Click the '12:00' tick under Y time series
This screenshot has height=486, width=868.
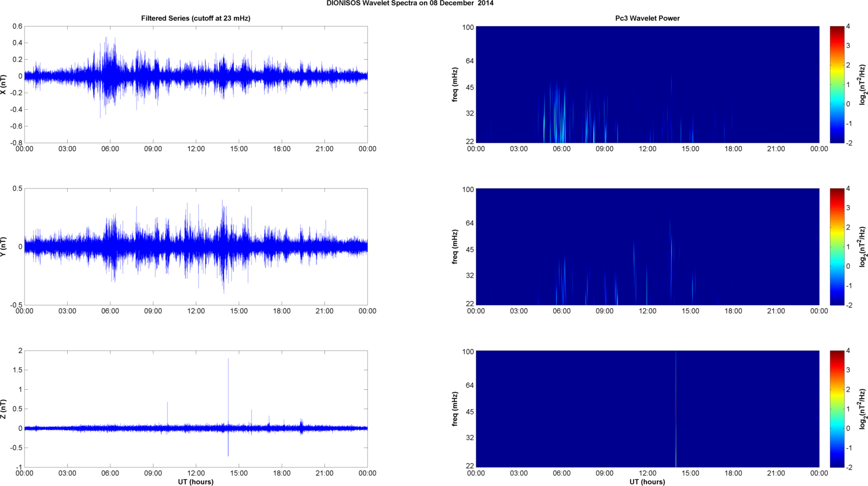pyautogui.click(x=196, y=311)
